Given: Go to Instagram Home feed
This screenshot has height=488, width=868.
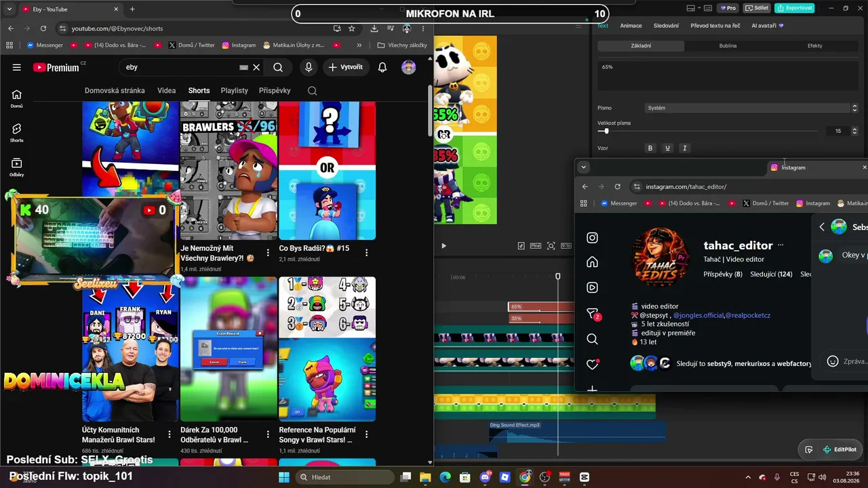Looking at the screenshot, I should (592, 262).
